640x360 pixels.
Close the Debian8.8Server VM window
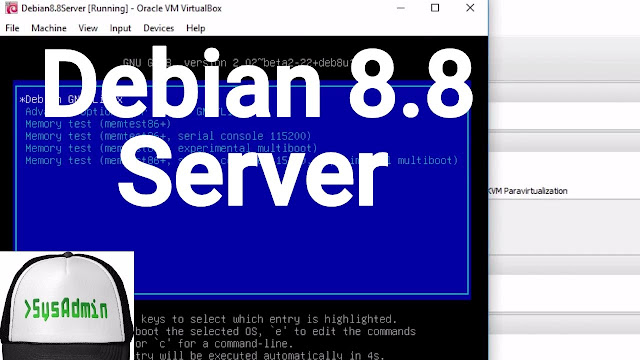(x=470, y=8)
